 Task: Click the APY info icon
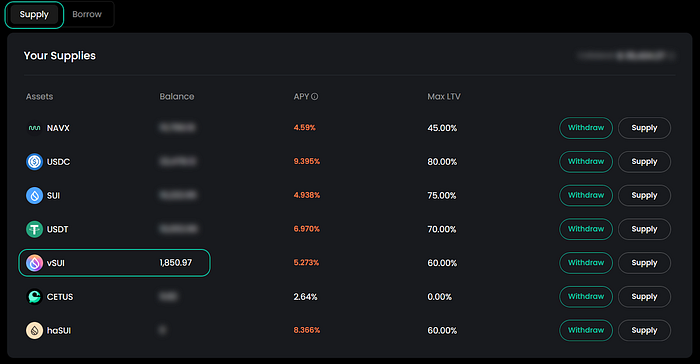315,96
